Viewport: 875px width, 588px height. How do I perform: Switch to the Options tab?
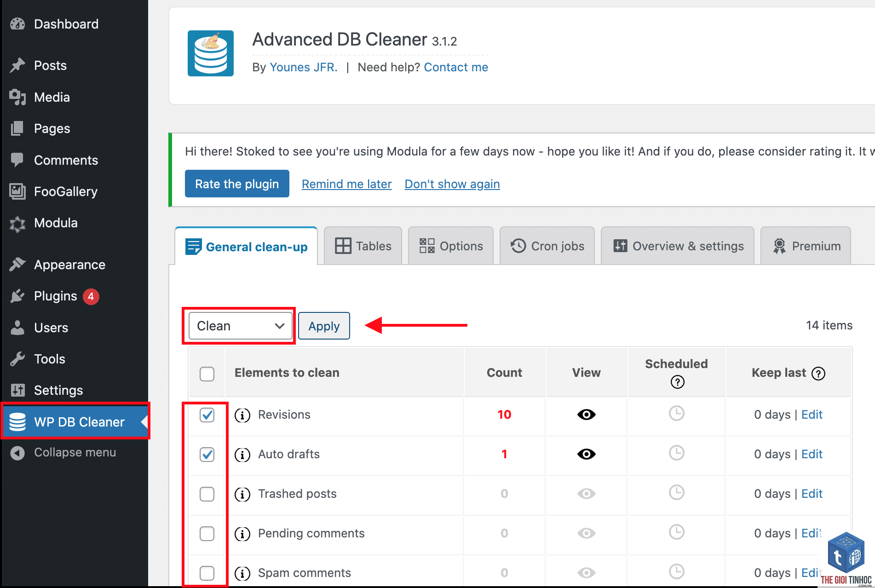pyautogui.click(x=451, y=246)
